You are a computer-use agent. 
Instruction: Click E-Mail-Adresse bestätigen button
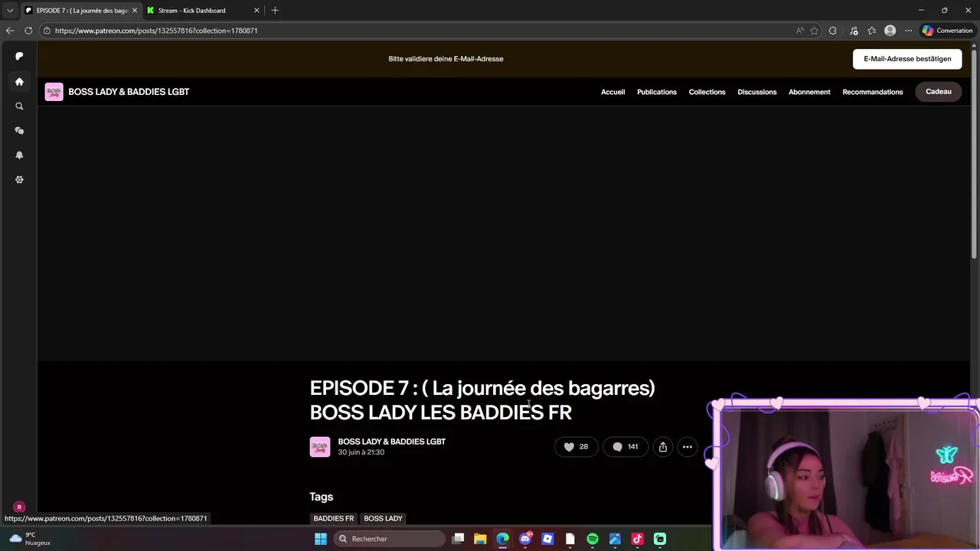coord(907,59)
